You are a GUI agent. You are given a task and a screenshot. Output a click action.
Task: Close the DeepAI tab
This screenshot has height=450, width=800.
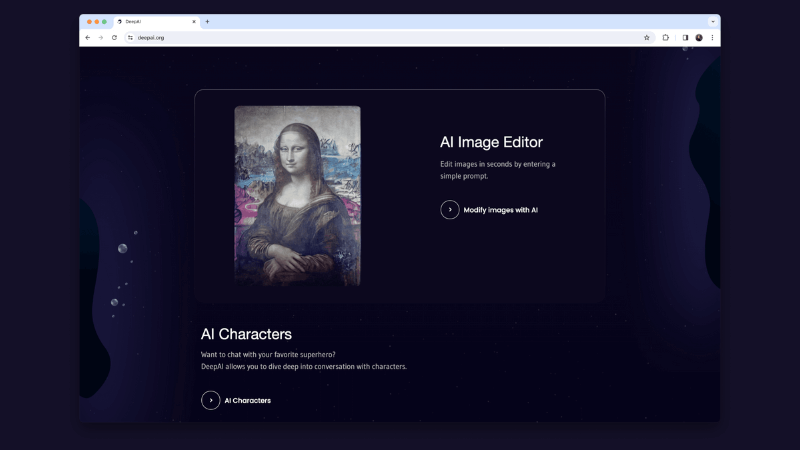(194, 22)
